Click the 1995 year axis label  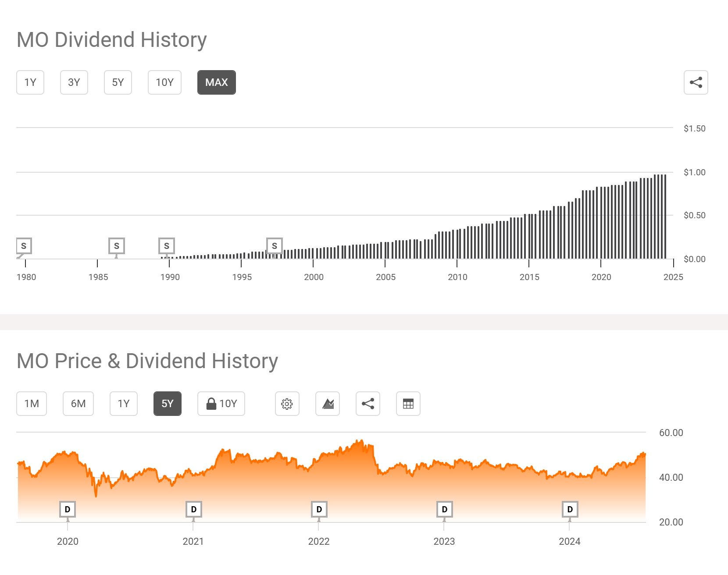[242, 277]
